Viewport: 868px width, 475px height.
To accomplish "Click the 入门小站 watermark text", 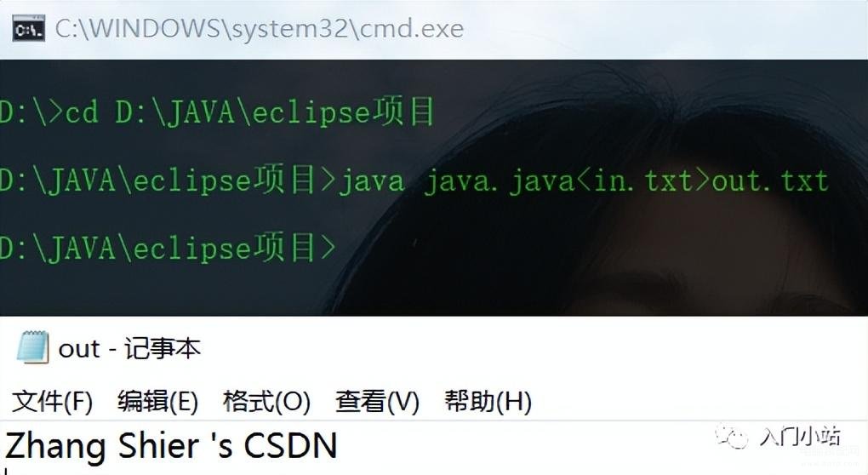I will 800,436.
